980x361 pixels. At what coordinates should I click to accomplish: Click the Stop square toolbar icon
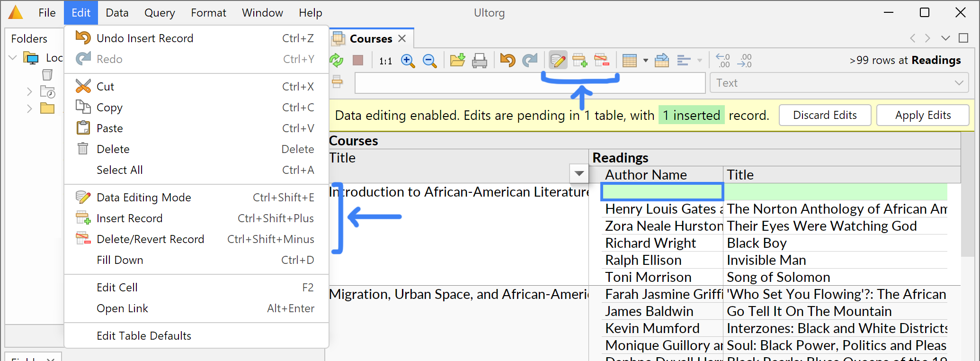tap(358, 60)
